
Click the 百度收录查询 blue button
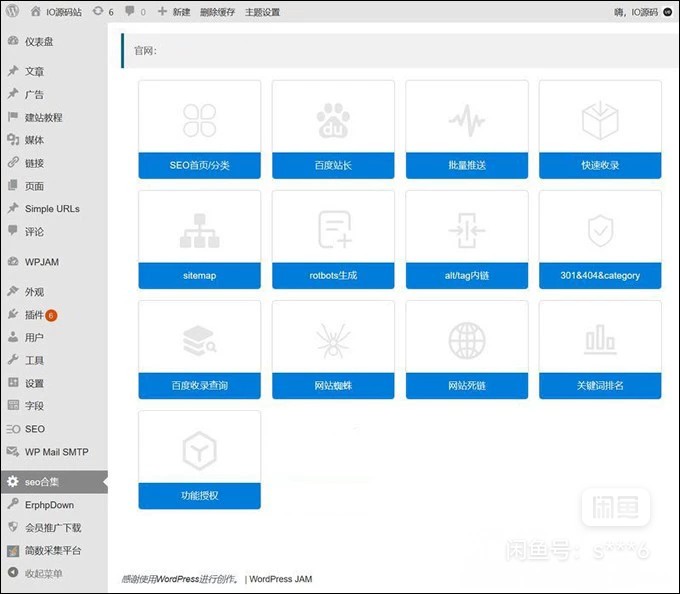click(x=199, y=385)
